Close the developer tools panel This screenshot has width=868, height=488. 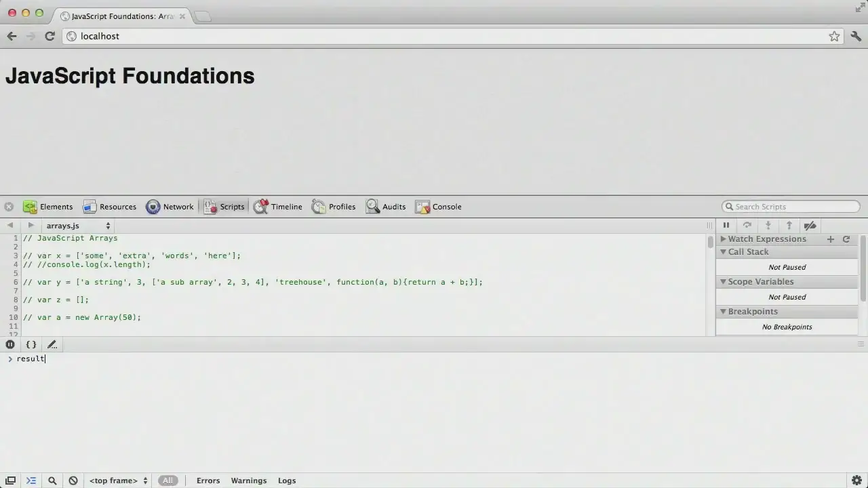click(9, 207)
